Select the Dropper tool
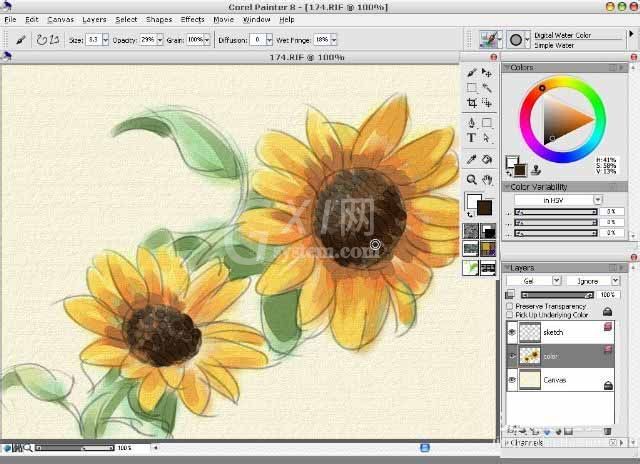The height and width of the screenshot is (464, 640). (x=471, y=159)
